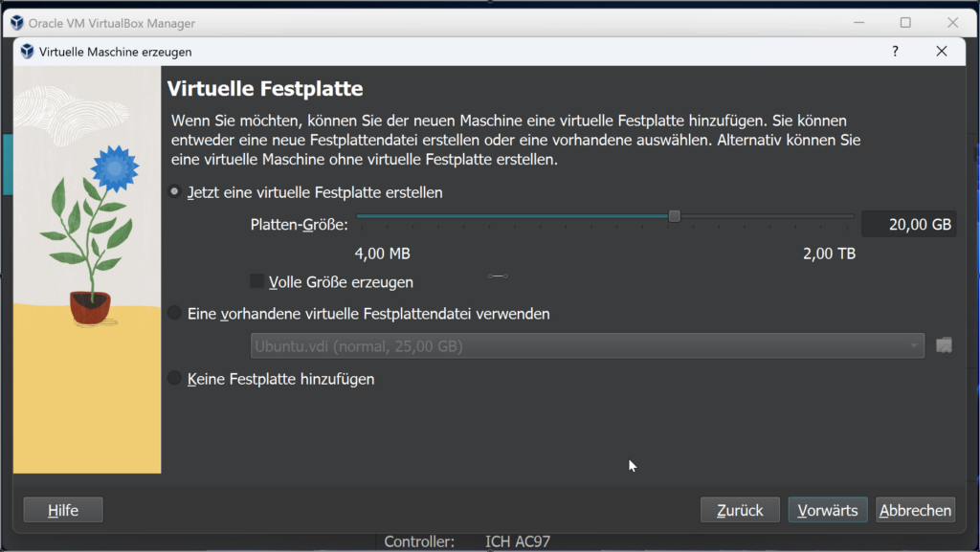The height and width of the screenshot is (552, 980).
Task: Click the Hilfe button
Action: (x=63, y=510)
